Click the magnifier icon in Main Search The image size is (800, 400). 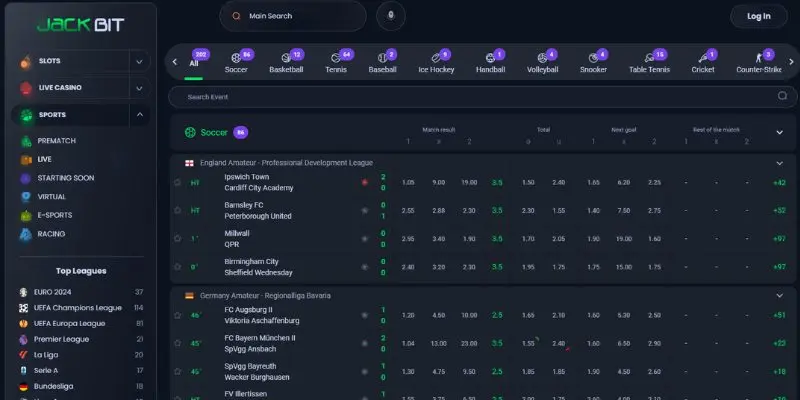[x=236, y=16]
